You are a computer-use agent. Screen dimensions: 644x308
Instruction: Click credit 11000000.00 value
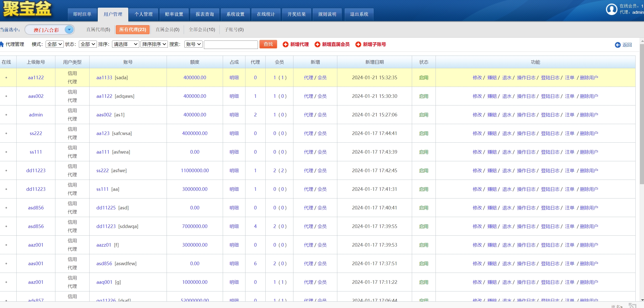[195, 170]
